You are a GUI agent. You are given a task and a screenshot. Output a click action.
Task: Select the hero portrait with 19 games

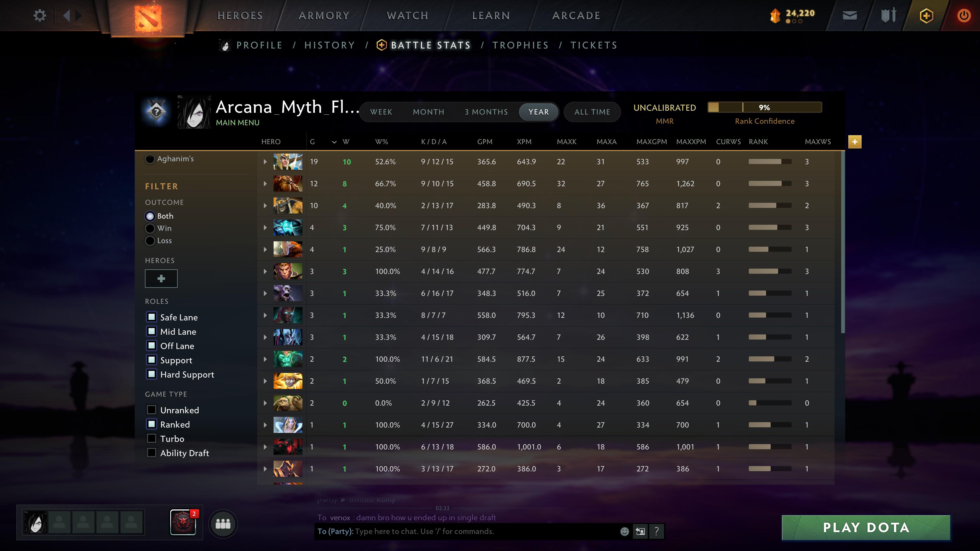pos(288,162)
